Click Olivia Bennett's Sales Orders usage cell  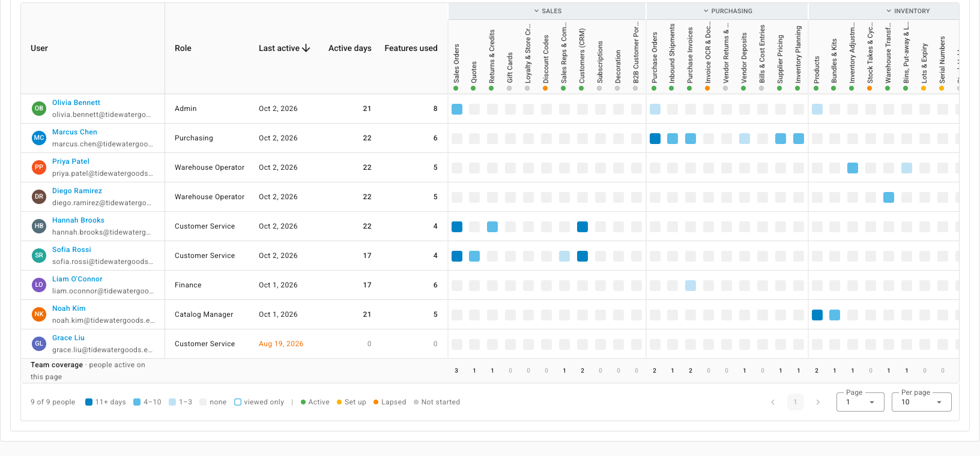pyautogui.click(x=457, y=109)
